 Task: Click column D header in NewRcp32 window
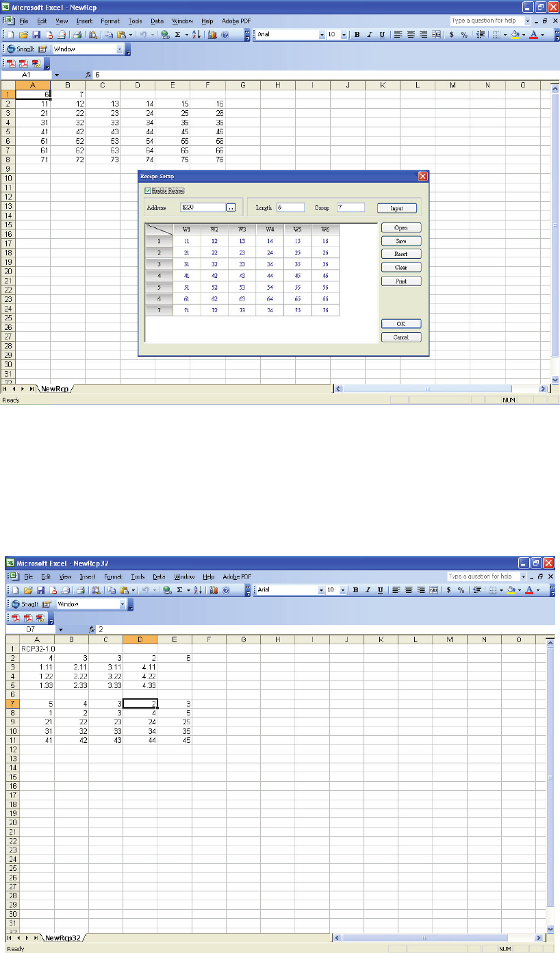point(140,639)
